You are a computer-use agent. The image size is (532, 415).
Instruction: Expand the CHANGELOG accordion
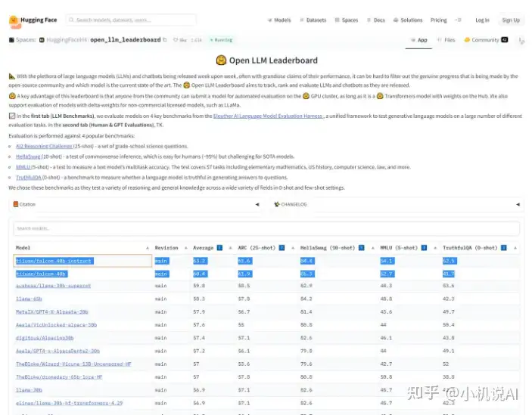[x=397, y=204]
